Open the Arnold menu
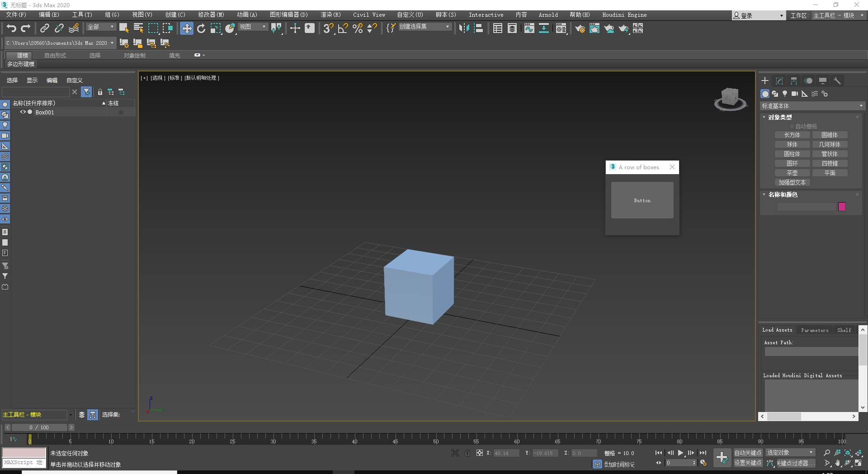 (x=548, y=14)
